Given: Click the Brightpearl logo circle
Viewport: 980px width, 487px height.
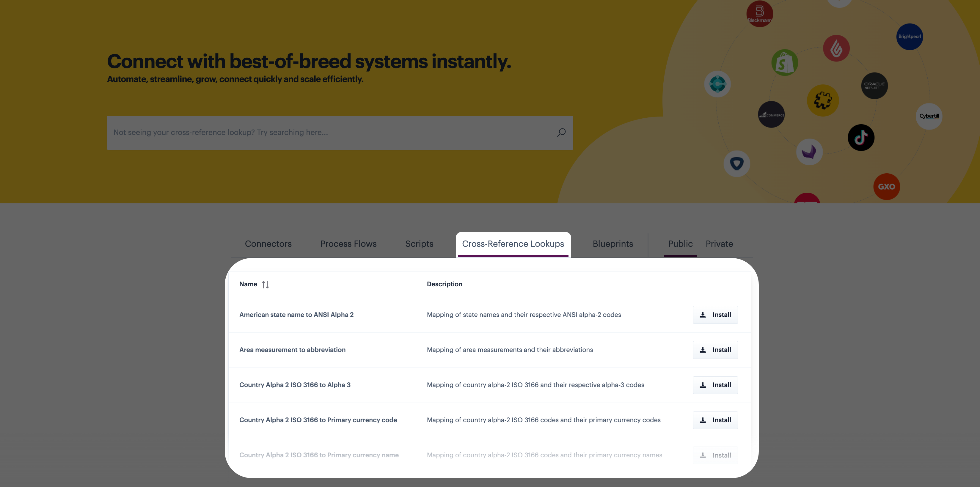Looking at the screenshot, I should click(x=909, y=37).
